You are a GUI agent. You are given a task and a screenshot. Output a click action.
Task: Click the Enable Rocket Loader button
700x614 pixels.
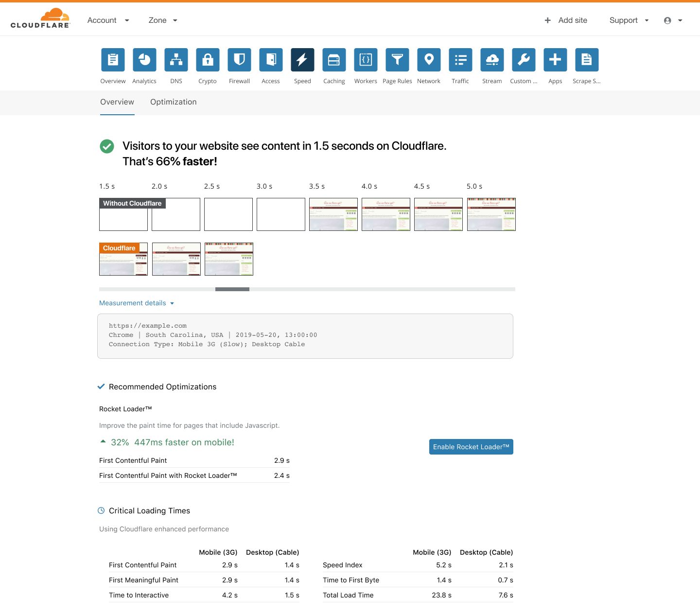471,447
